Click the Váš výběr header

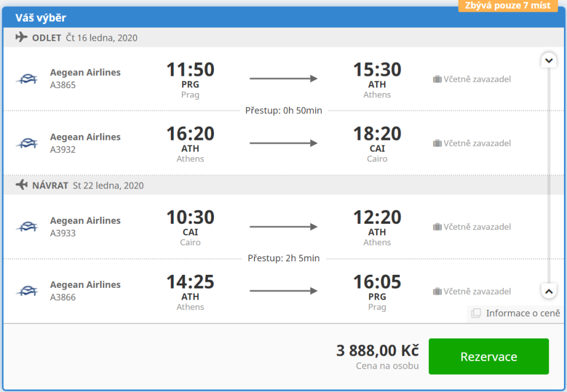[41, 18]
